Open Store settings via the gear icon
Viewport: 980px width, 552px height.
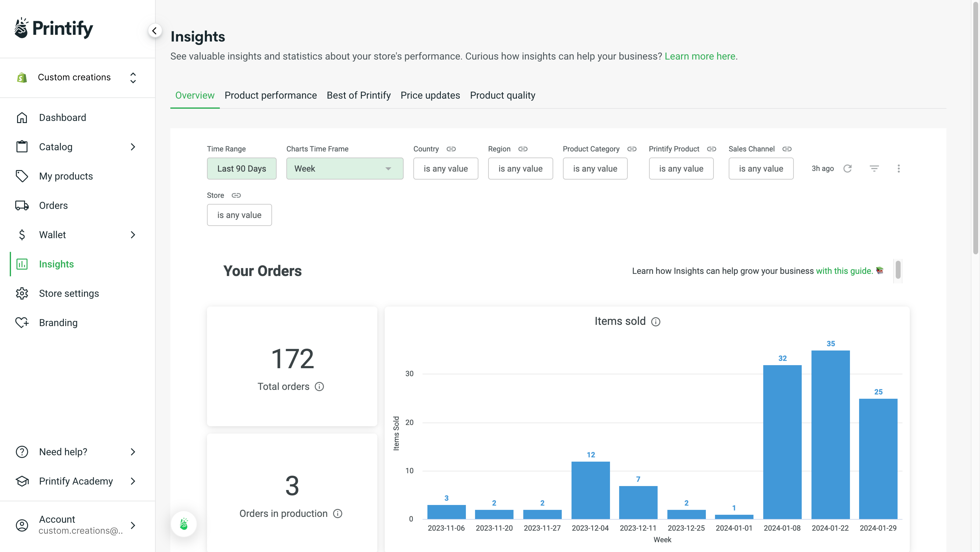(22, 293)
